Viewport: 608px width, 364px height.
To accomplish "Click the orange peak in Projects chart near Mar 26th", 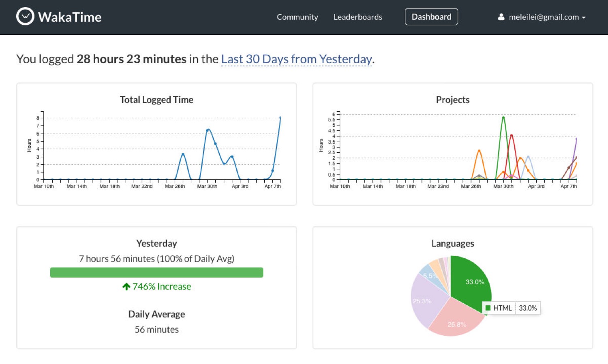I will (479, 151).
